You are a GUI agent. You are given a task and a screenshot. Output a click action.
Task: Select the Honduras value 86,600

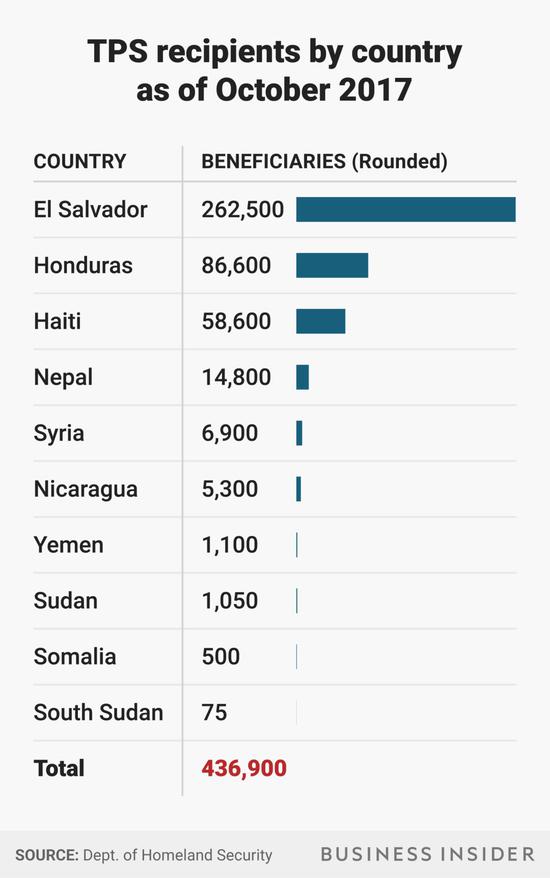point(236,265)
